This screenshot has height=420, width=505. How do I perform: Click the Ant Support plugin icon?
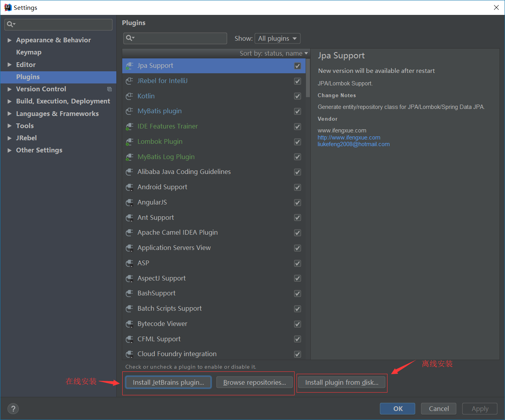129,218
